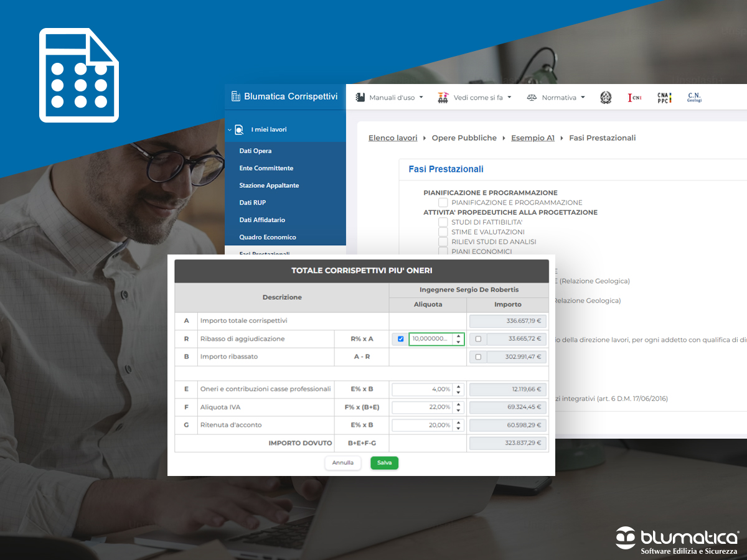Open Stazione Appaltante in the sidebar
The image size is (747, 560).
point(269,185)
